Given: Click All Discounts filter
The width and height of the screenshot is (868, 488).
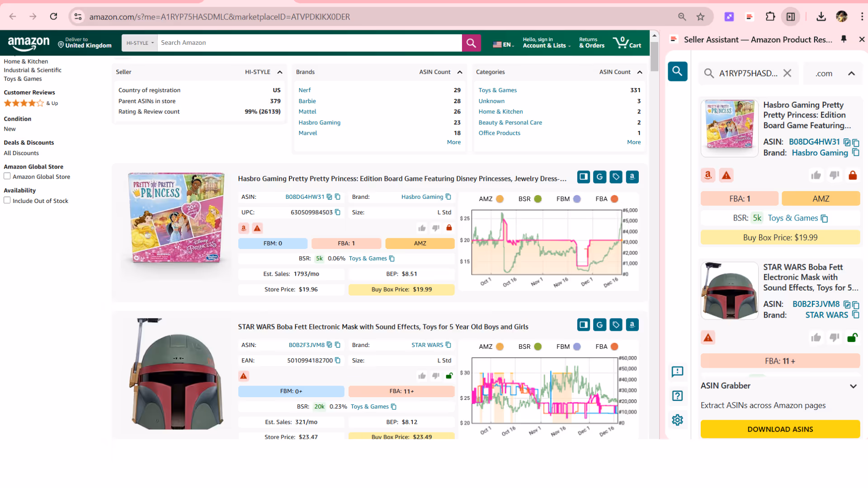Looking at the screenshot, I should pos(21,153).
